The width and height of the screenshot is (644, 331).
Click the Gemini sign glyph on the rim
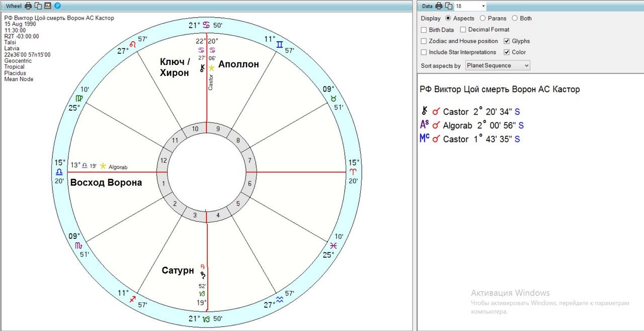(x=280, y=45)
